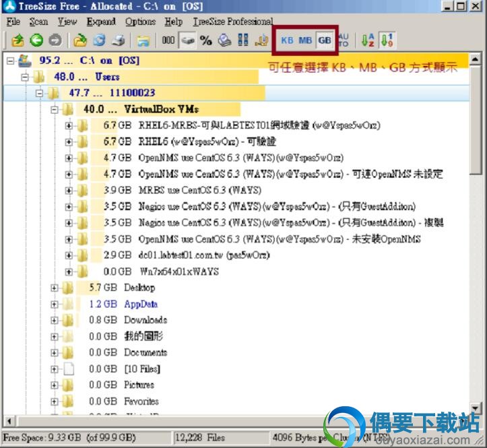Viewport: 487px width, 448px height.
Task: Expand the MRBS use CentOS 6.3 node
Action: tap(69, 191)
